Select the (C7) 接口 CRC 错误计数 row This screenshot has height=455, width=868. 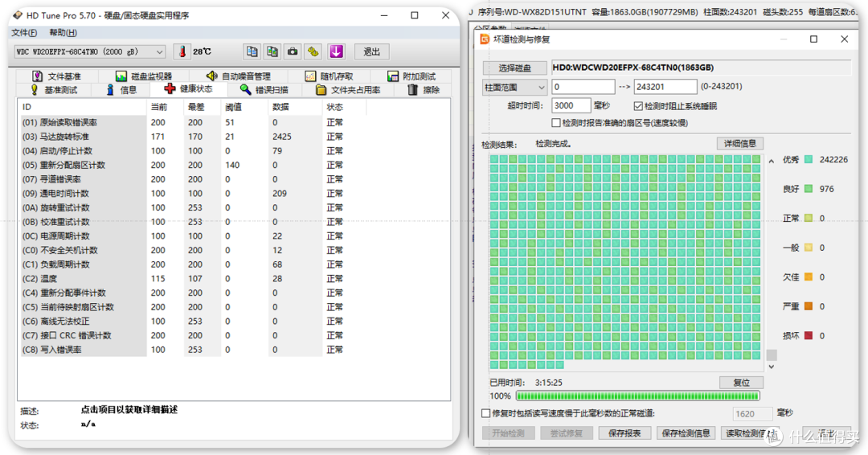(x=194, y=335)
